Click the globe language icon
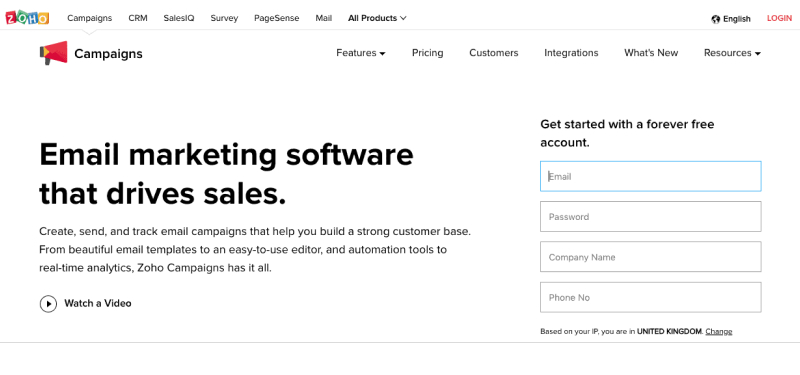The height and width of the screenshot is (375, 800). 716,19
